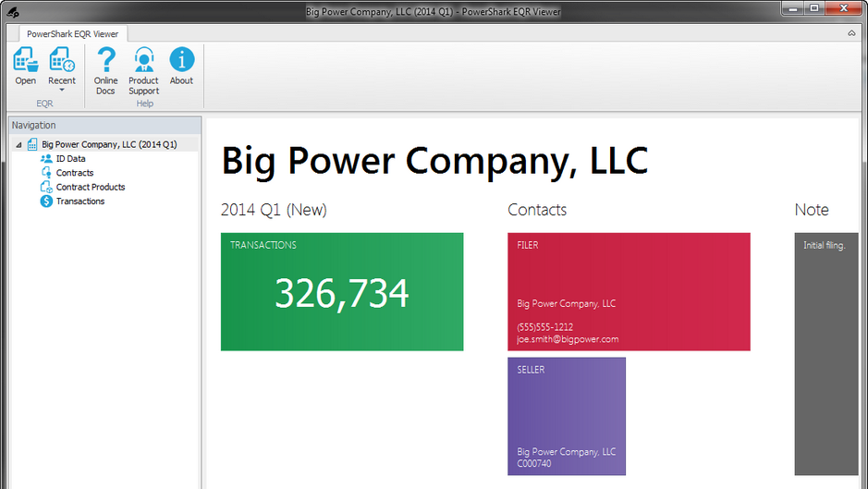This screenshot has height=489, width=868.
Task: Open the Online Docs help
Action: pos(105,71)
